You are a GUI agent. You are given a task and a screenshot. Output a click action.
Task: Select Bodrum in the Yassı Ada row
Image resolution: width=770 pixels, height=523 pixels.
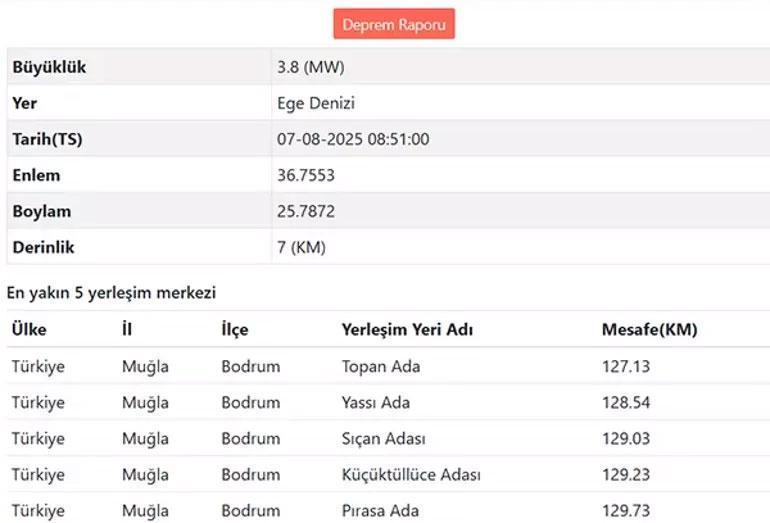[x=250, y=403]
